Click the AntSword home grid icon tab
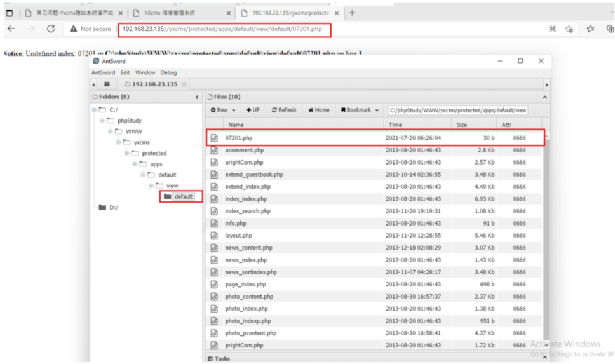Viewport: 615px width, 364px height. tap(107, 84)
